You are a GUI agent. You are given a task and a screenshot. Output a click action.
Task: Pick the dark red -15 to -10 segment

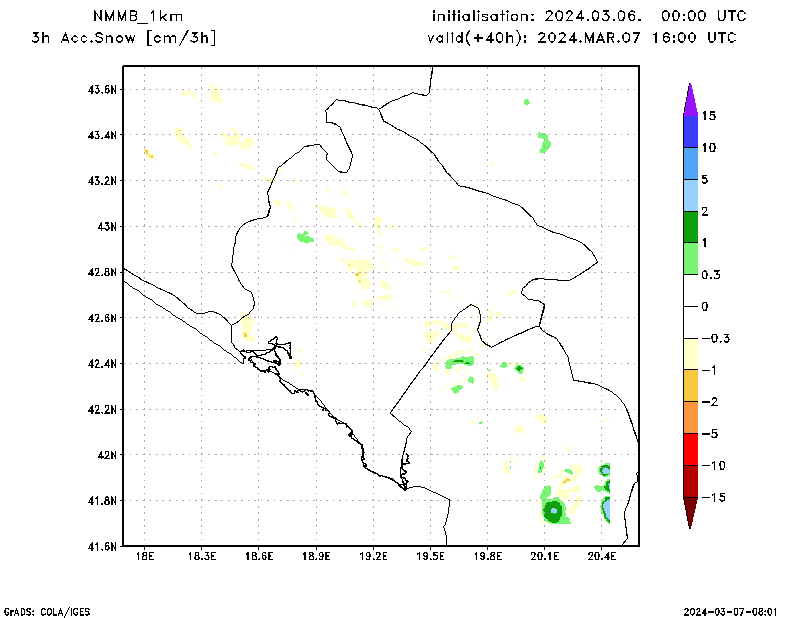[690, 481]
